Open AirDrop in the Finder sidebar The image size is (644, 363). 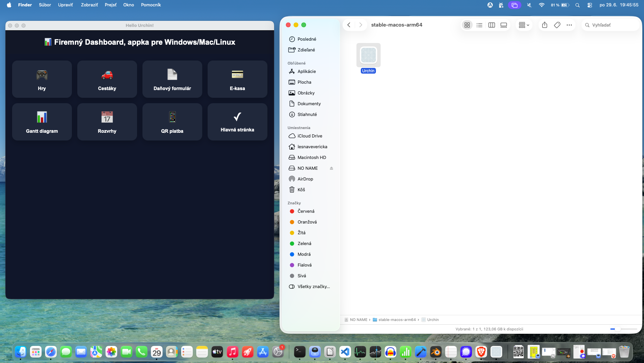tap(305, 179)
